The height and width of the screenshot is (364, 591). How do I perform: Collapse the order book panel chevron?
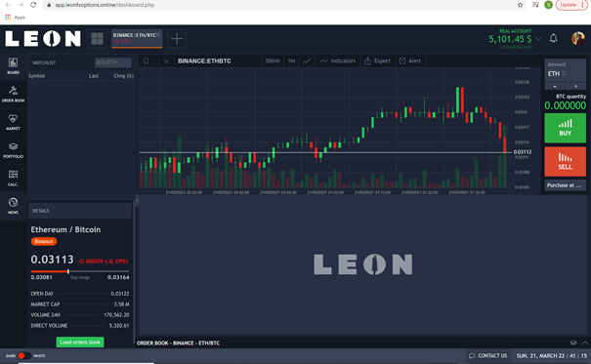click(x=585, y=343)
